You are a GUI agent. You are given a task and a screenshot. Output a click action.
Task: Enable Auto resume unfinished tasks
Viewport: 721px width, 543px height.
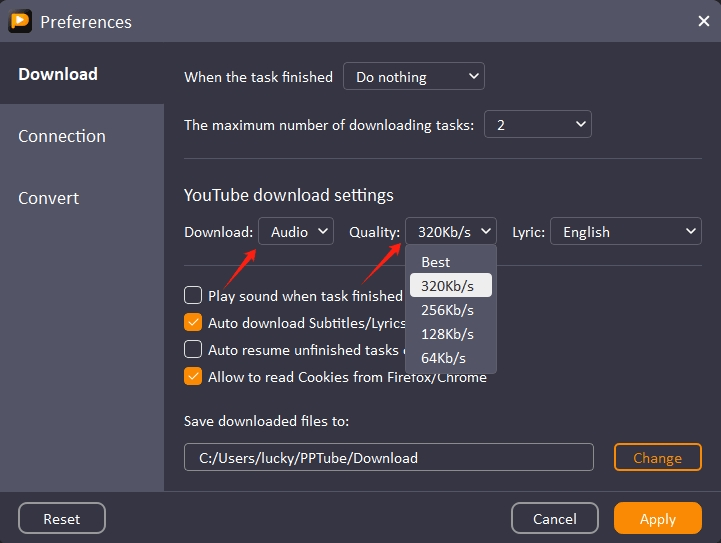pyautogui.click(x=193, y=350)
